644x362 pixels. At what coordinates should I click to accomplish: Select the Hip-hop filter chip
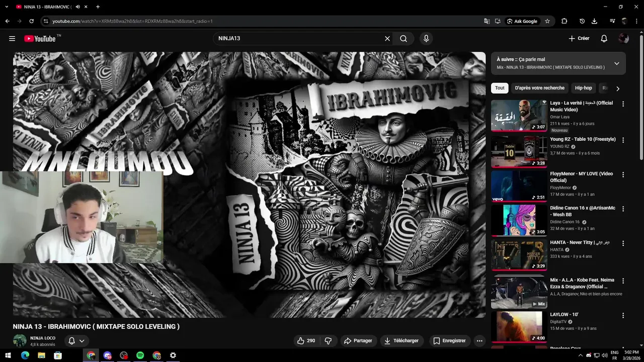pyautogui.click(x=584, y=88)
